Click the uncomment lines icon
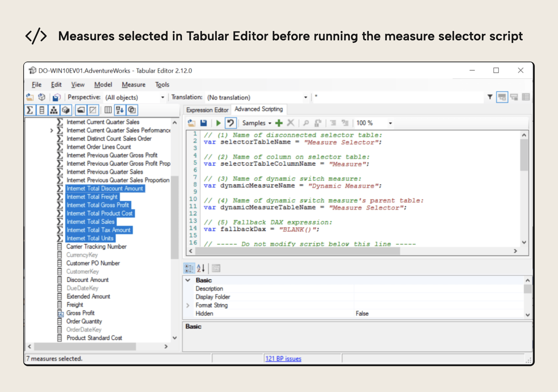 (x=345, y=123)
